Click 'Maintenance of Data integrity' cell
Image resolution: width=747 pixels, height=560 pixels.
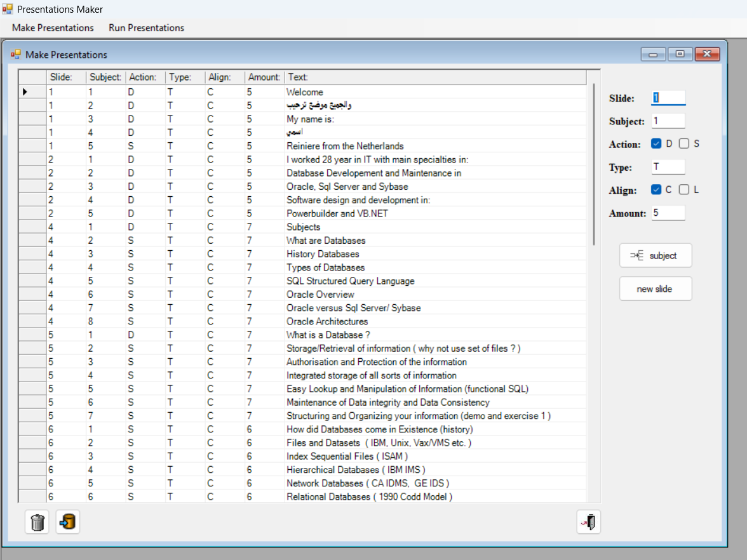click(x=436, y=403)
